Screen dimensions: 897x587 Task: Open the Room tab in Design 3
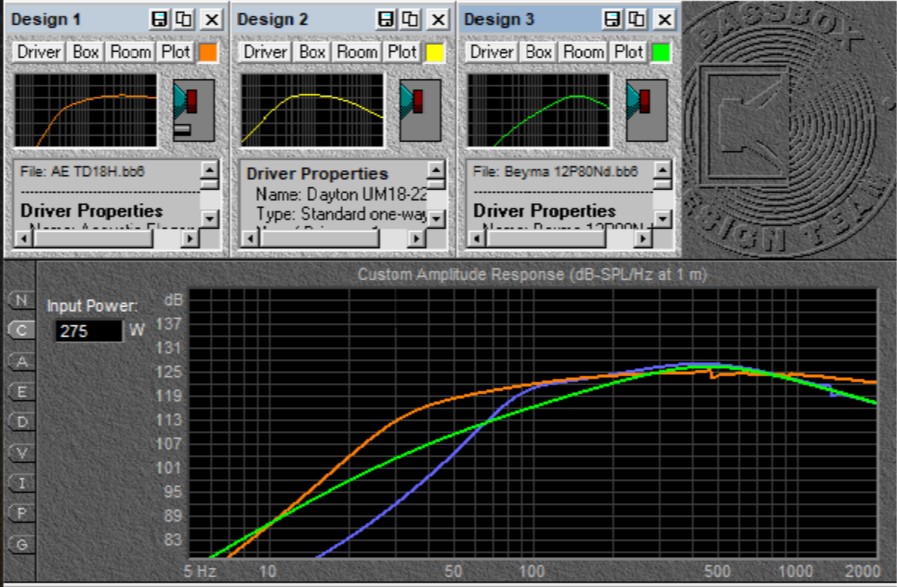[584, 52]
